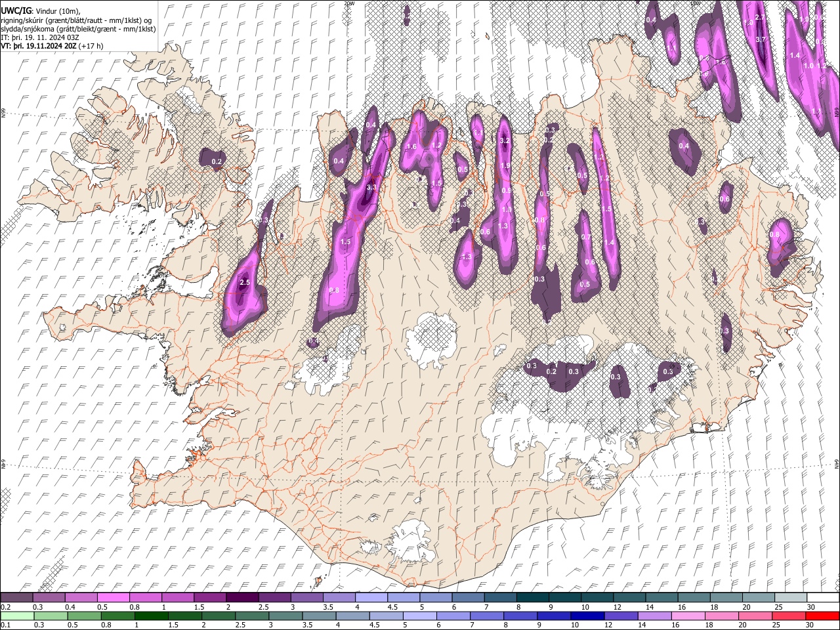Select the dark teal 8 swatch, upper legend row

[533, 598]
